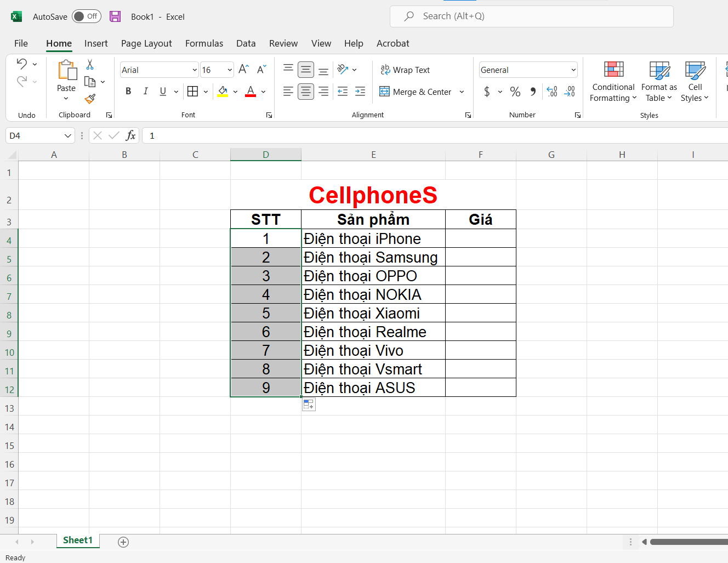Click the Search box

pyautogui.click(x=532, y=16)
